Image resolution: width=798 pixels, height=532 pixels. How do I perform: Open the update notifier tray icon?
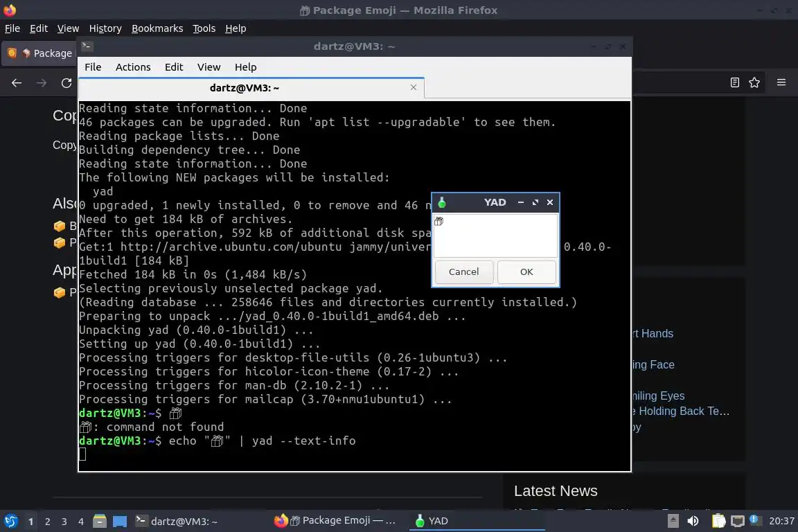(755, 520)
